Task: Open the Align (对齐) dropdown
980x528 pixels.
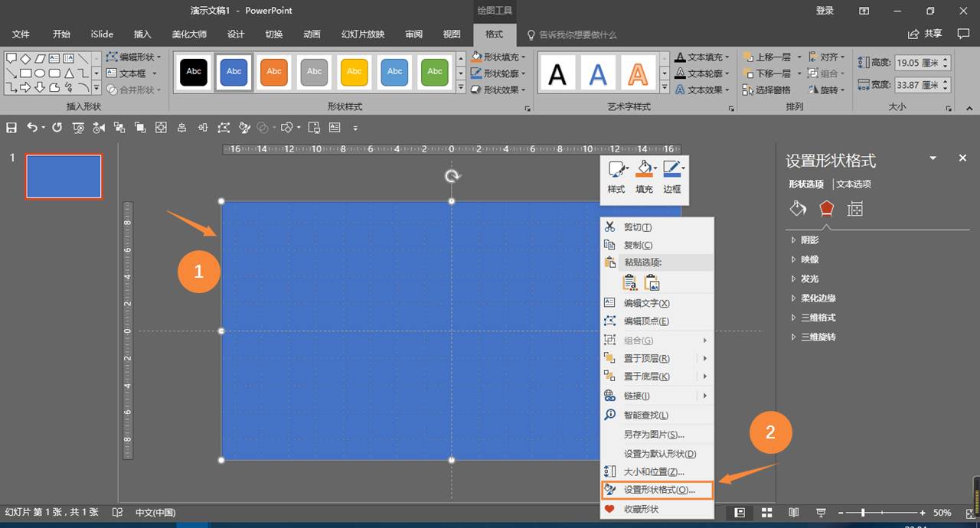Action: (827, 57)
